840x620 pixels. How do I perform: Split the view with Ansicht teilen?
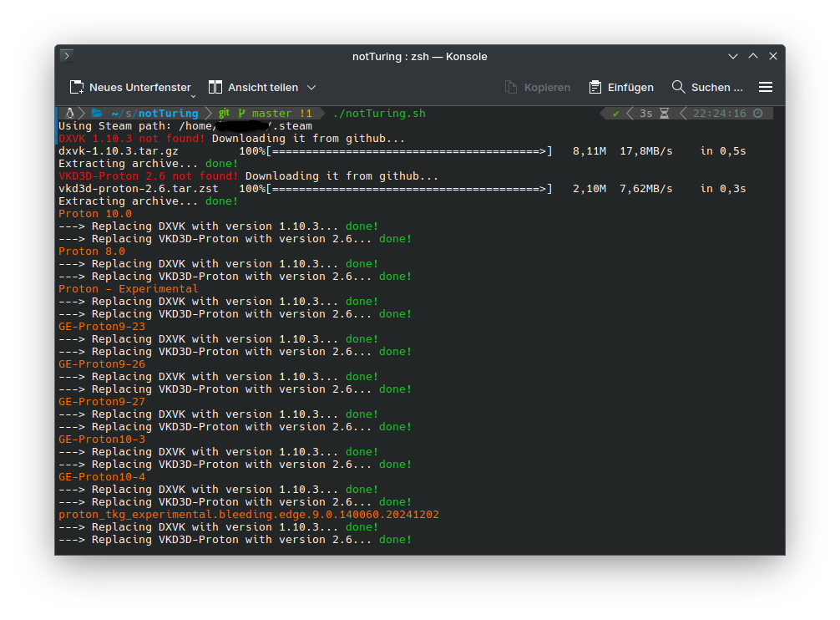(x=253, y=88)
